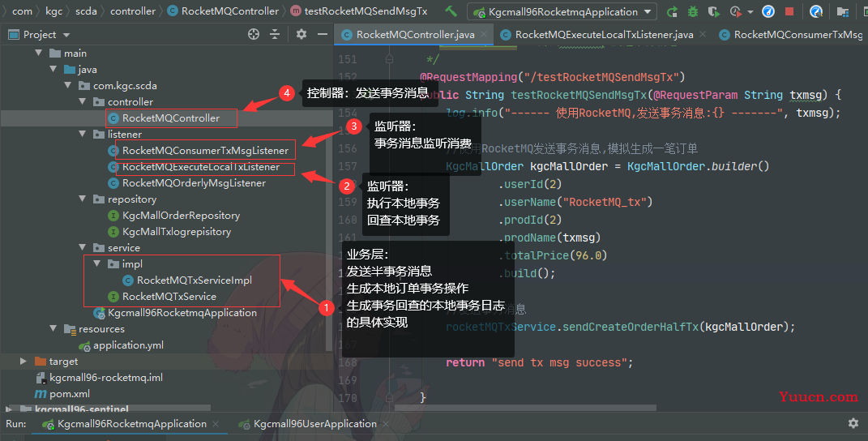Close the RocketMQExecuteLocalTxListener.java tab

pyautogui.click(x=703, y=34)
